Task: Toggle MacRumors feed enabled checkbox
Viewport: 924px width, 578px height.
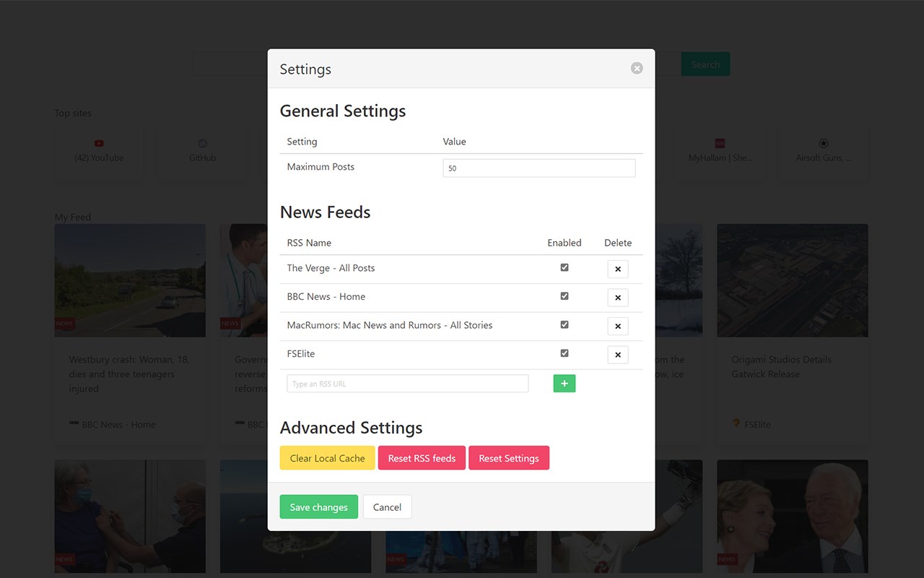Action: pos(565,325)
